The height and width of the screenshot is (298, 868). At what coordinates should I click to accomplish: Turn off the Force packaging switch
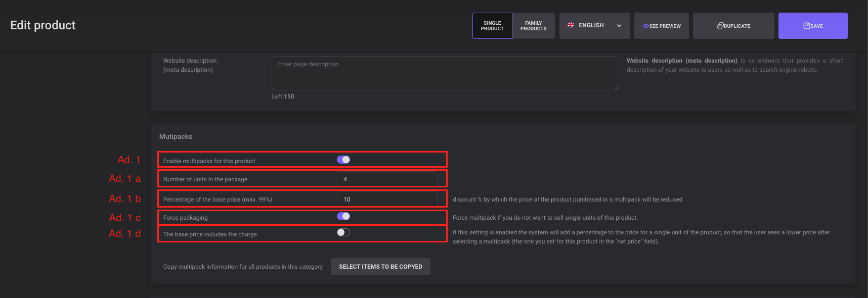[343, 216]
